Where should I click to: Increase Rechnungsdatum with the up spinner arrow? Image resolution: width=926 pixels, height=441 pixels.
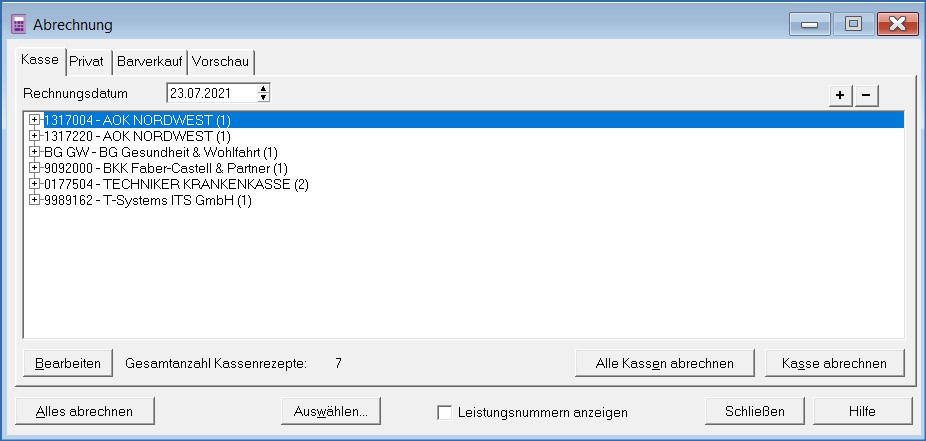[x=264, y=89]
